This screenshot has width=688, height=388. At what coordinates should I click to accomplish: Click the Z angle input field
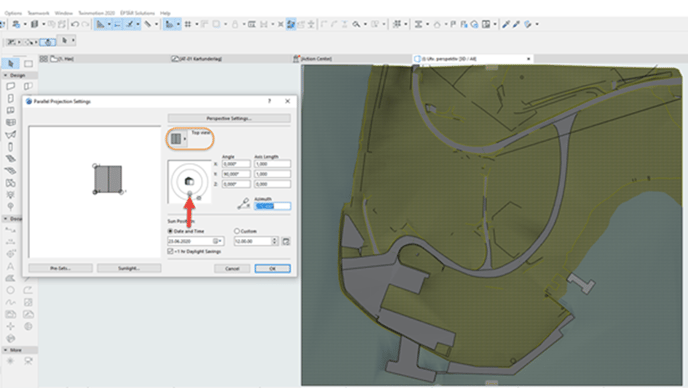coord(236,184)
